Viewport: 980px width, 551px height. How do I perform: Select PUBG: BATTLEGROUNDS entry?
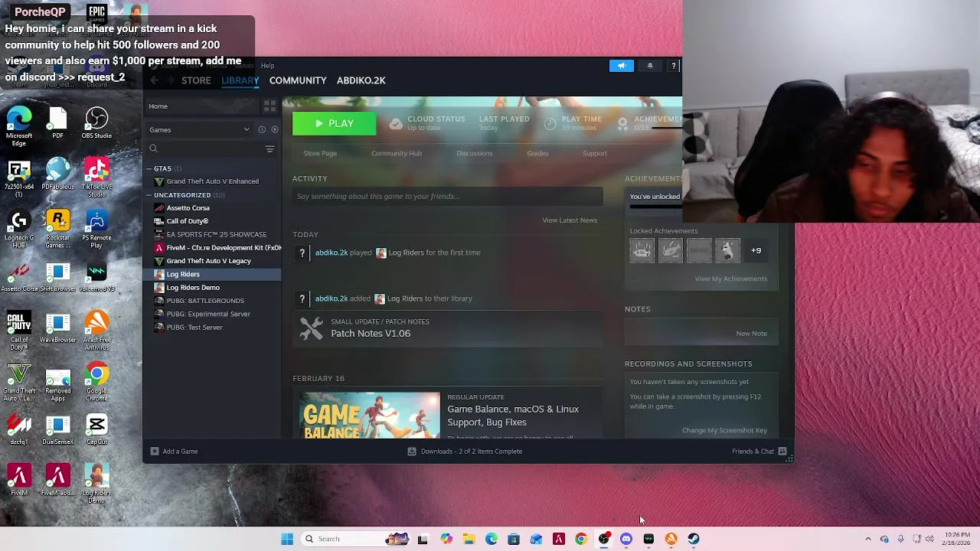tap(205, 301)
